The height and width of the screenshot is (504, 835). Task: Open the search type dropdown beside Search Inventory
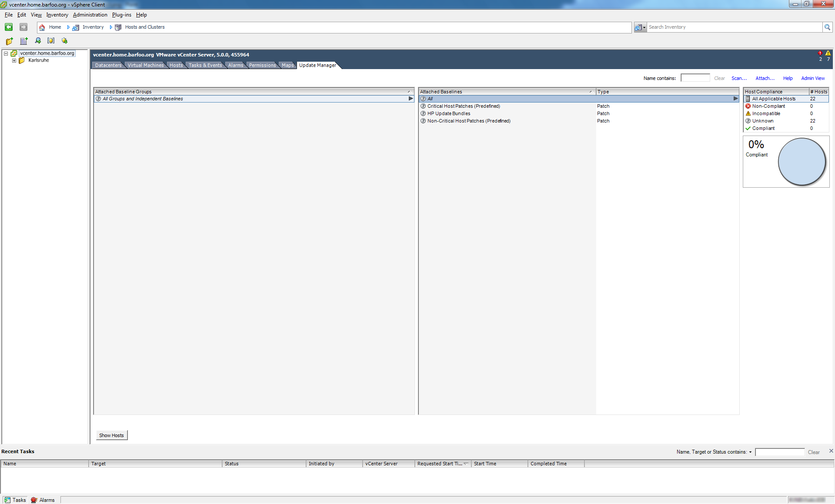640,27
